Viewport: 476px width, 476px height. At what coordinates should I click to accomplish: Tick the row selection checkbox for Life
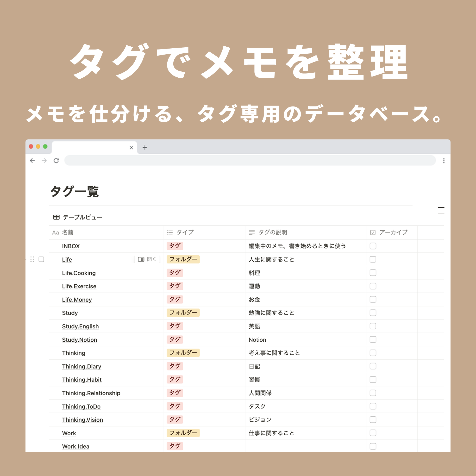pos(41,259)
